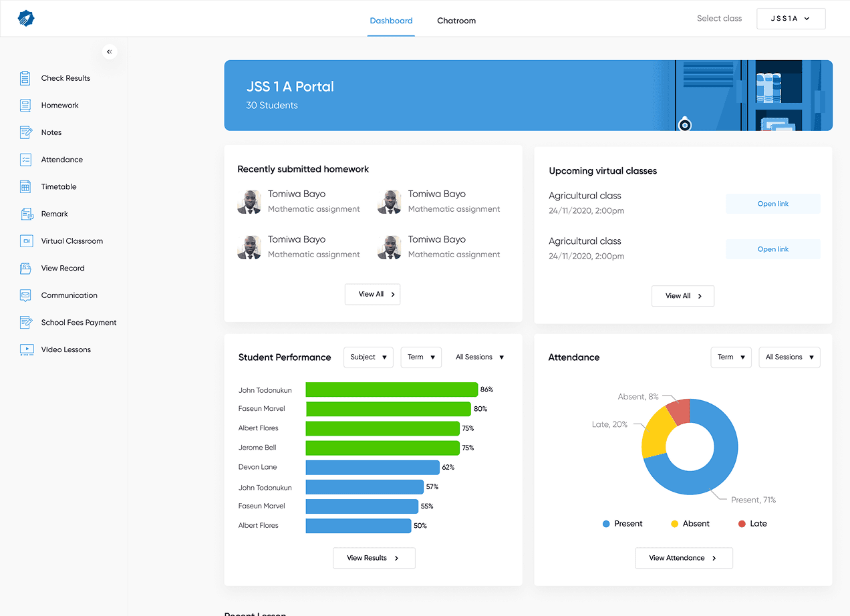Click the View Results button
This screenshot has height=616, width=850.
(374, 558)
